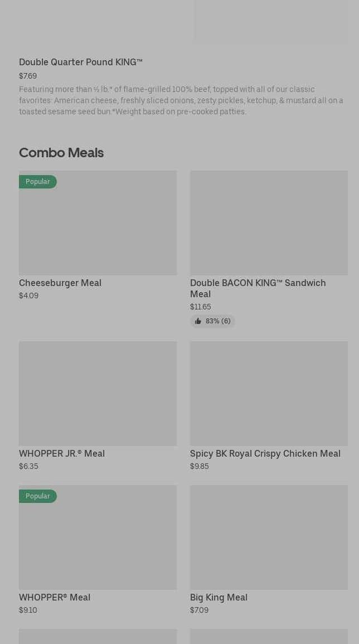Click the Popular badge on WHOPPER Meal
Screen dimensions: 359x644
pyautogui.click(x=37, y=496)
